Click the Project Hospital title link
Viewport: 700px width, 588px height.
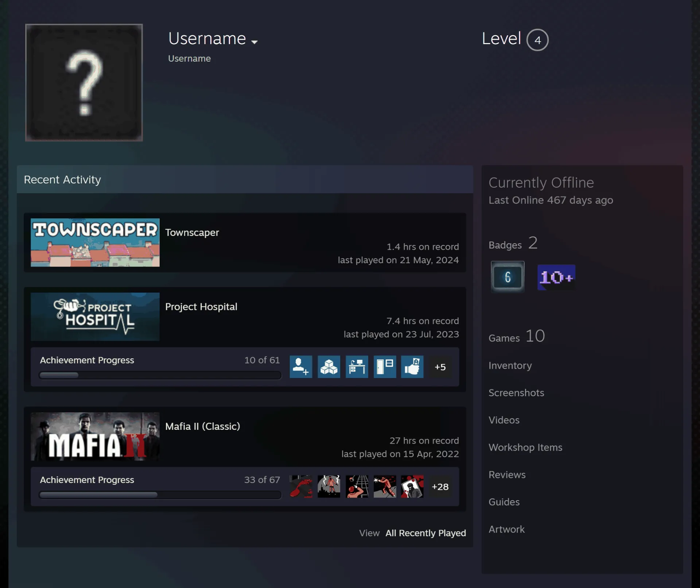201,307
